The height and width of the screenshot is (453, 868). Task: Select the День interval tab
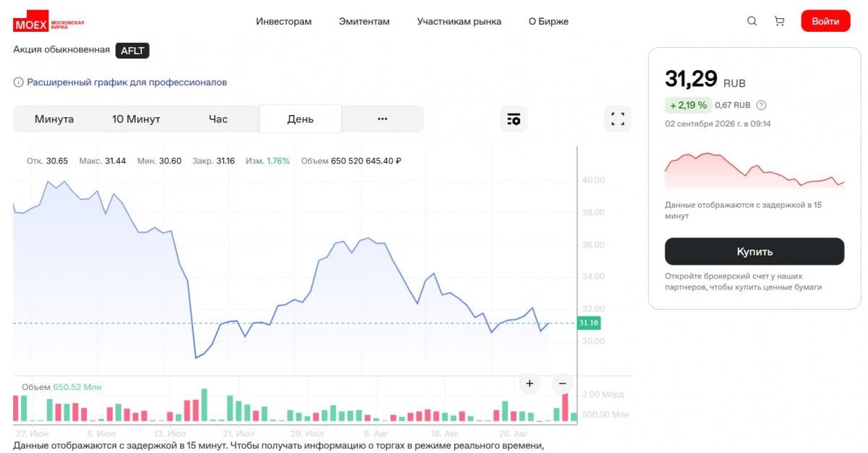(300, 119)
